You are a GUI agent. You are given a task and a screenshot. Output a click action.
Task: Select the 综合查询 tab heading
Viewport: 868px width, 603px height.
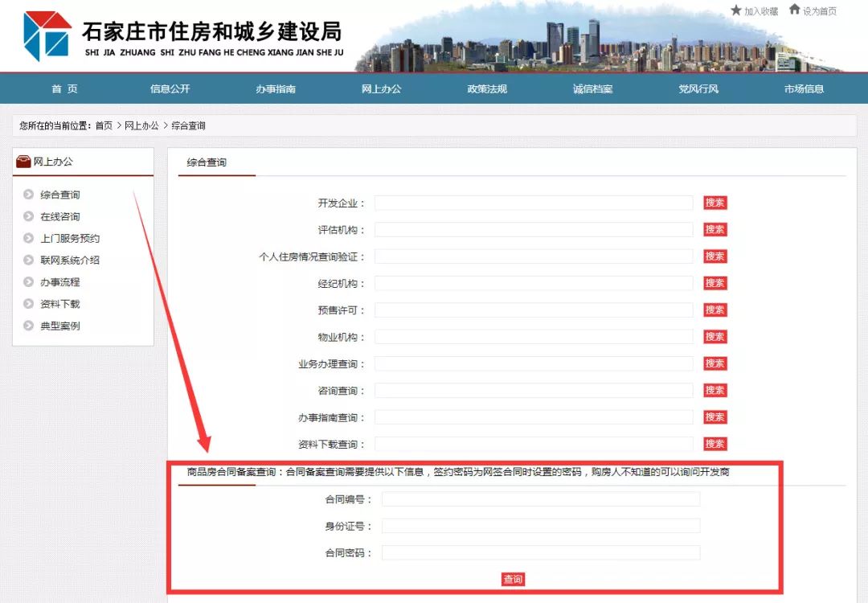click(x=207, y=162)
